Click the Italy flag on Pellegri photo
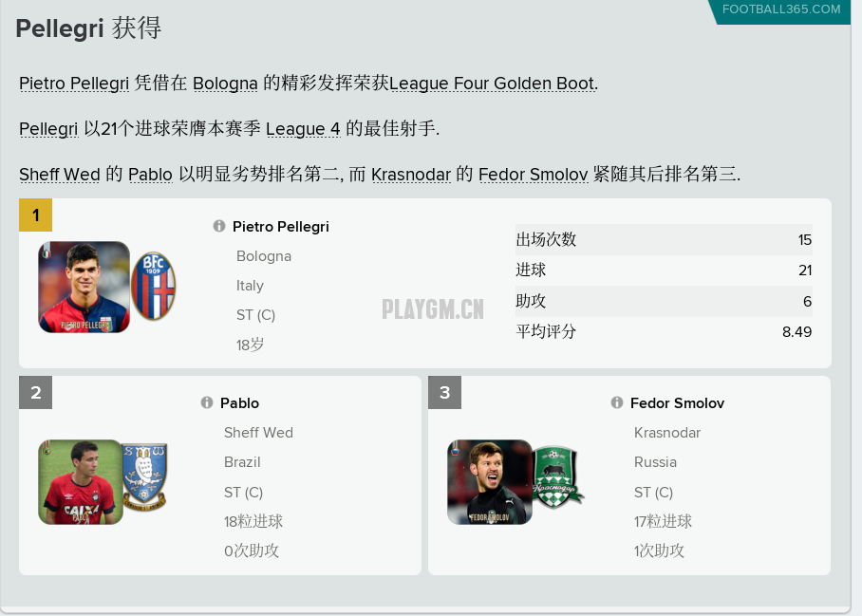 [x=47, y=250]
